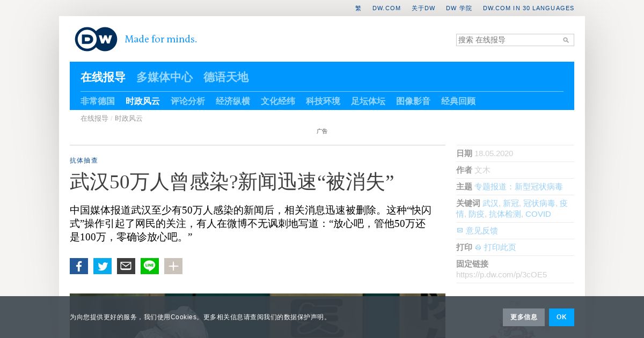Click permalink https://p.dw.com/p/3cOE5
644x338 pixels.
click(x=501, y=275)
